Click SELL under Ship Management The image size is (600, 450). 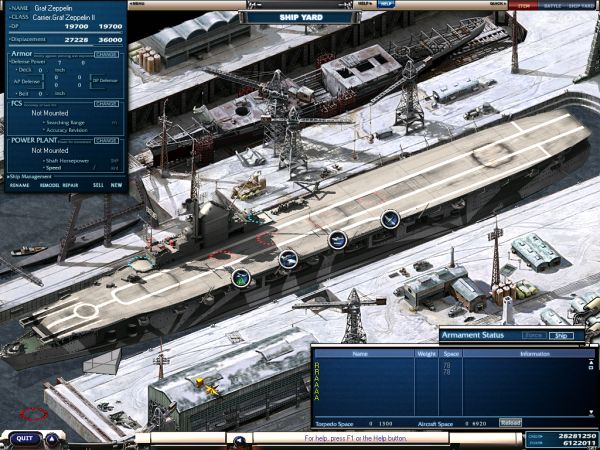pos(98,185)
